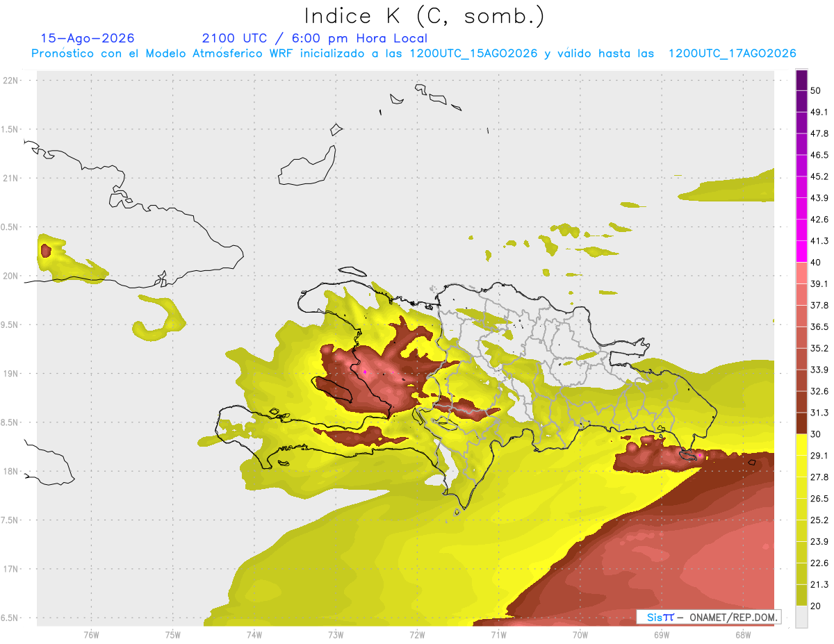Click the "75W" longitude label
The height and width of the screenshot is (644, 834).
173,635
